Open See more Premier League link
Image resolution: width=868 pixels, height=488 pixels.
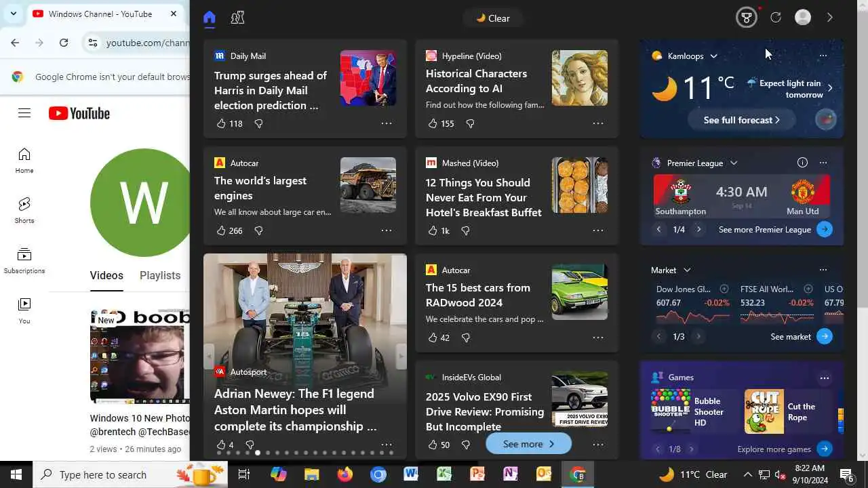coord(776,229)
